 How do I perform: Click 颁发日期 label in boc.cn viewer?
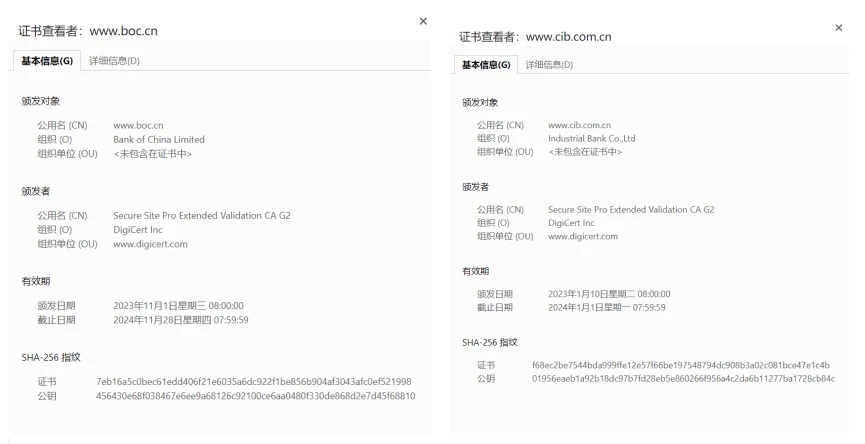pyautogui.click(x=56, y=306)
